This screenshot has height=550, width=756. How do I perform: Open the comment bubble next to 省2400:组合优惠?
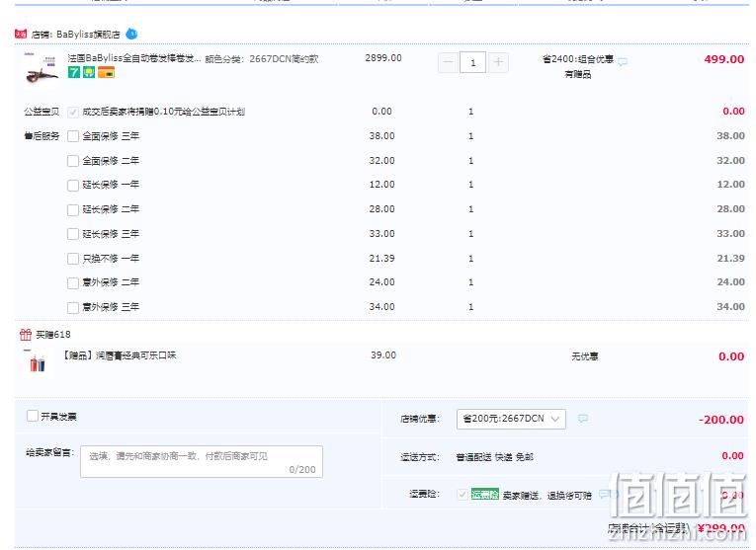(x=623, y=61)
